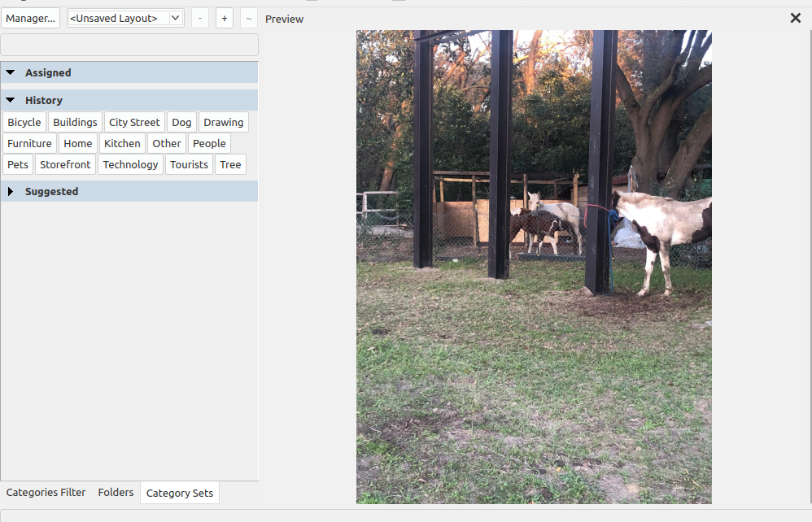Switch to the Categories Filter tab
The height and width of the screenshot is (522, 812).
[x=46, y=493]
